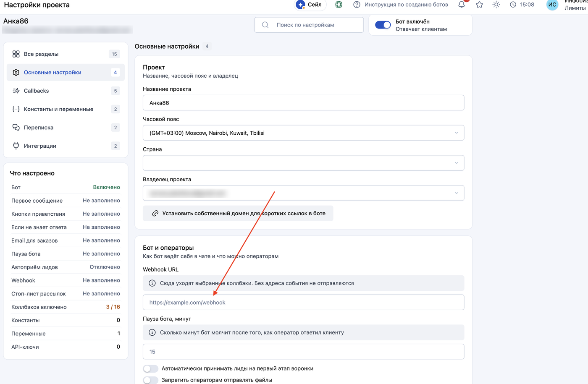This screenshot has height=384, width=588.
Task: Open the Сейл assistant button
Action: point(310,5)
